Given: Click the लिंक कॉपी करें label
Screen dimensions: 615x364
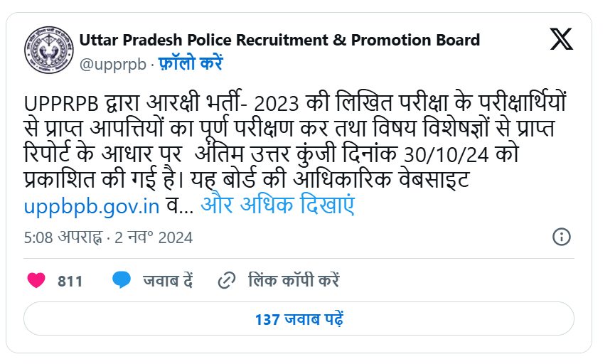Looking at the screenshot, I should tap(293, 280).
